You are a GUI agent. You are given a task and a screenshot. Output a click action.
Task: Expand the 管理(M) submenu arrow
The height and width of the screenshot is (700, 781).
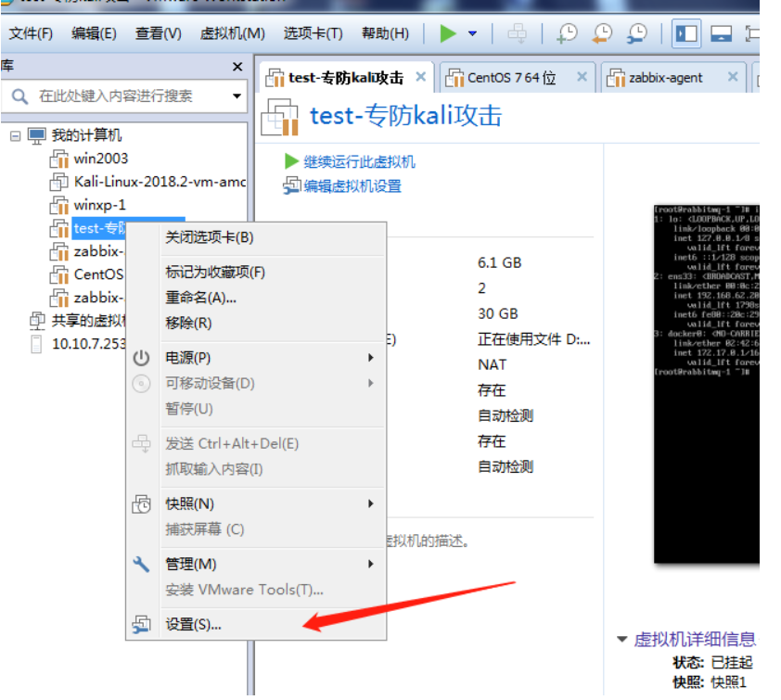(371, 564)
